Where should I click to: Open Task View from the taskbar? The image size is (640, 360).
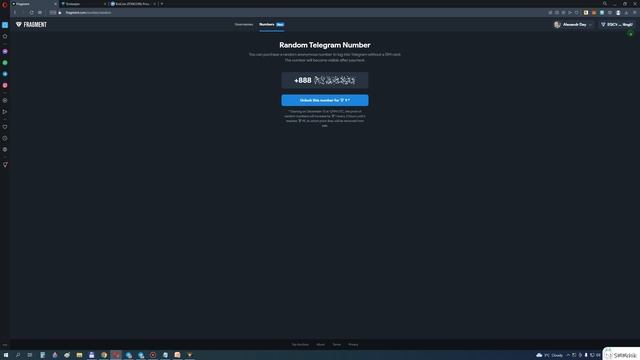(x=30, y=355)
